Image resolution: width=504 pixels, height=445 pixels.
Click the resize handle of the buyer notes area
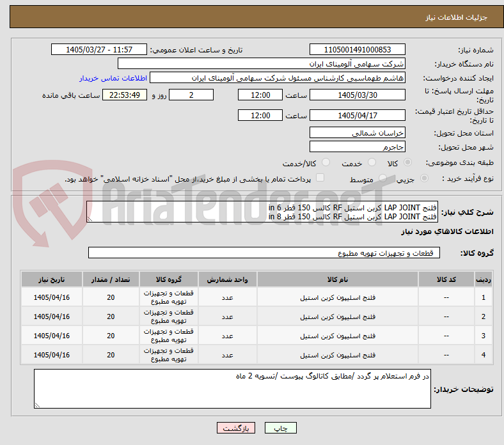tap(37, 405)
